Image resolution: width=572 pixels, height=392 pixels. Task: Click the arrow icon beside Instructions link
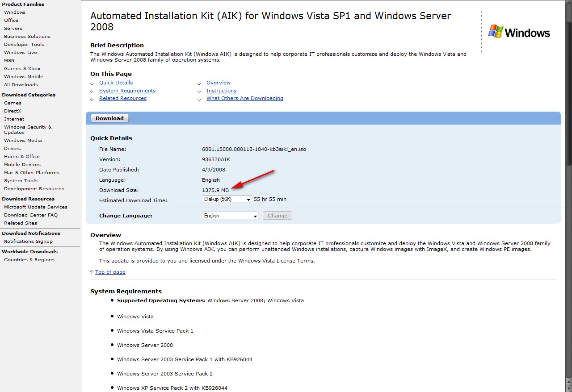pyautogui.click(x=199, y=91)
